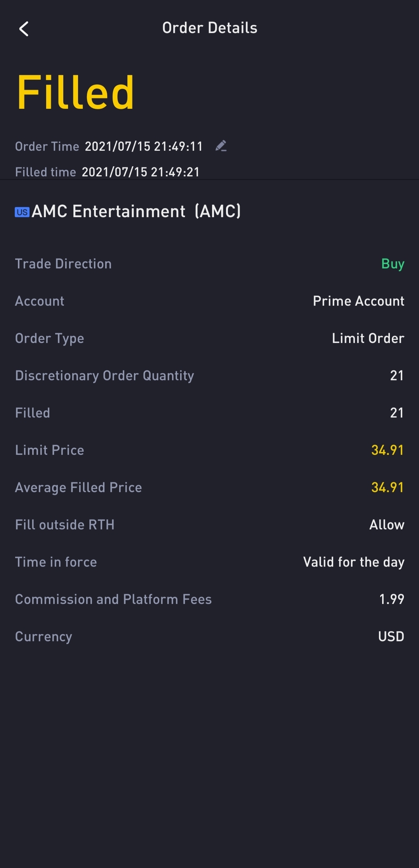419x868 pixels.
Task: Open AMC Entertainment (AMC) stock name
Action: (136, 212)
